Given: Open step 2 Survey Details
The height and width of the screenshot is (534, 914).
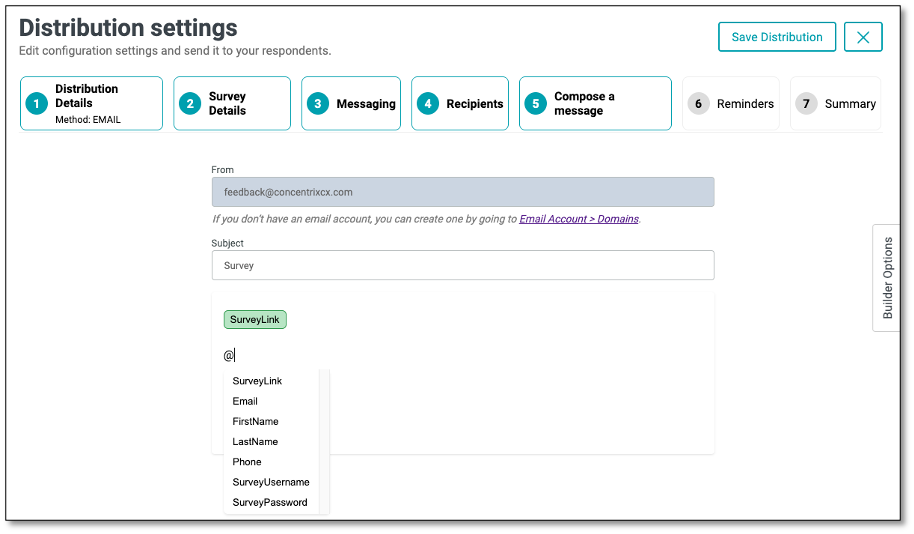Looking at the screenshot, I should [232, 103].
